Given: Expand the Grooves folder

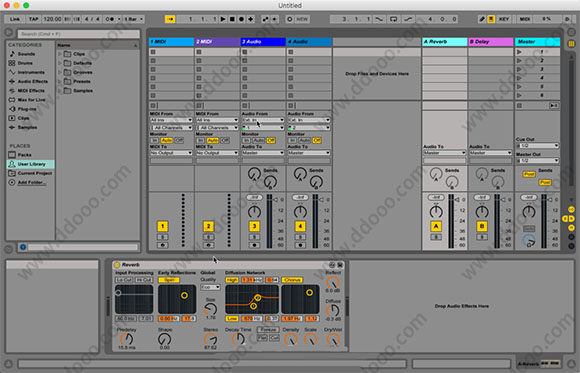Looking at the screenshot, I should [60, 73].
